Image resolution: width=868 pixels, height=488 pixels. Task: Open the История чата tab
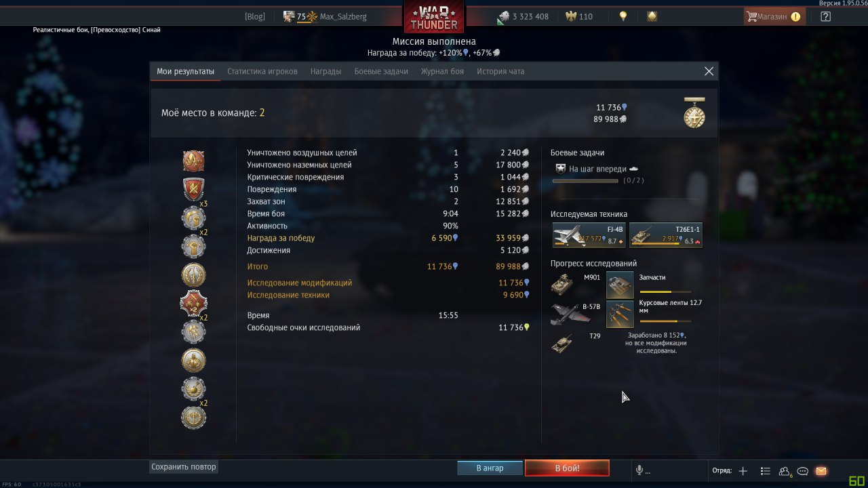(500, 71)
